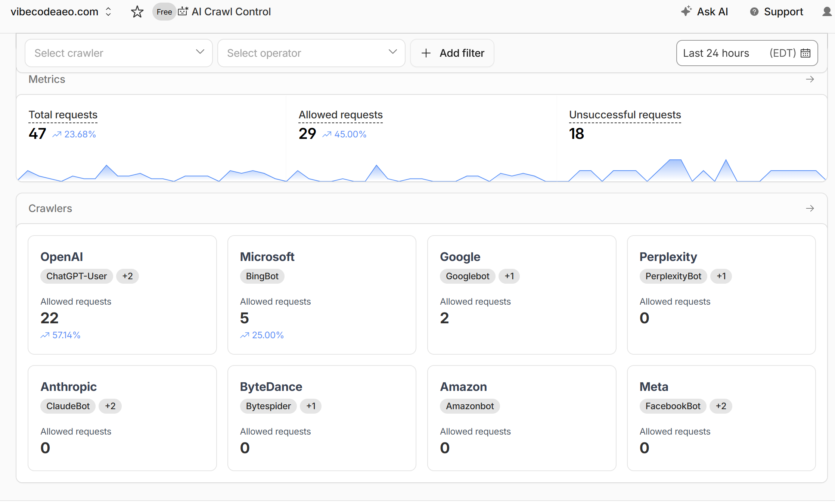
Task: Click the Metrics section heading
Action: tap(47, 79)
